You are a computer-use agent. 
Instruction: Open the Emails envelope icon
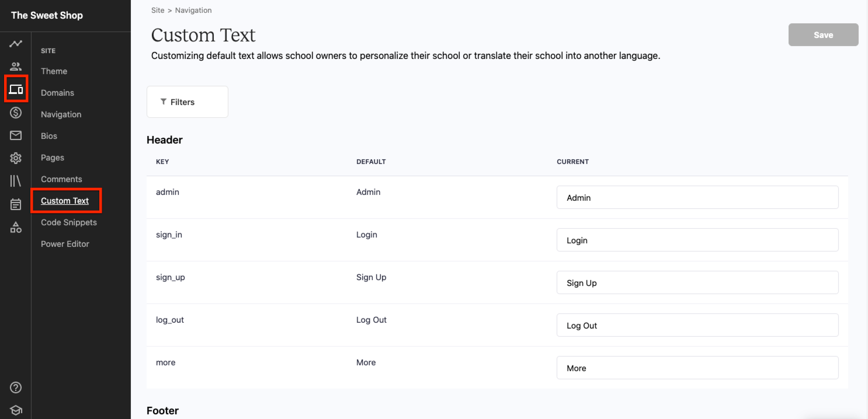[x=16, y=135]
